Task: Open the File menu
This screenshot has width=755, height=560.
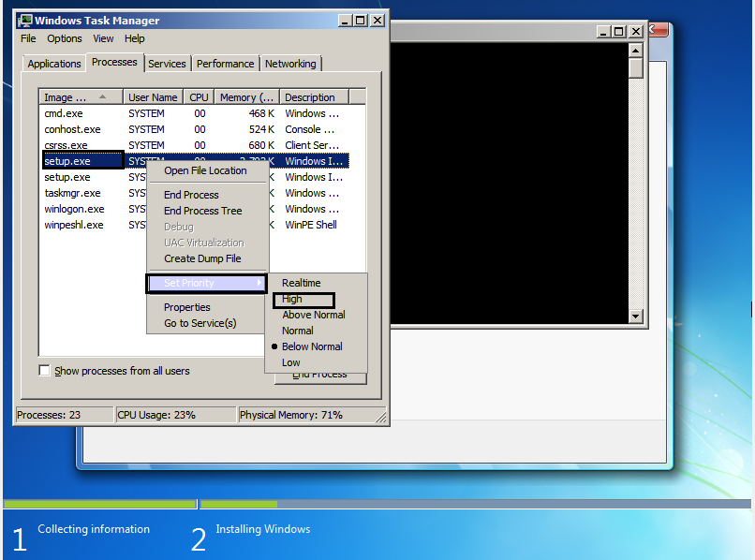Action: click(28, 38)
